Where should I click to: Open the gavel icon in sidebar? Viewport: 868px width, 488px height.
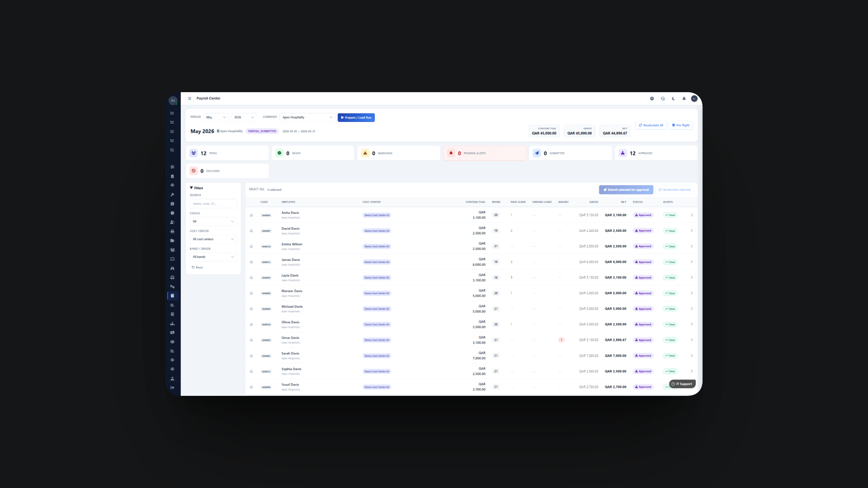point(172,195)
